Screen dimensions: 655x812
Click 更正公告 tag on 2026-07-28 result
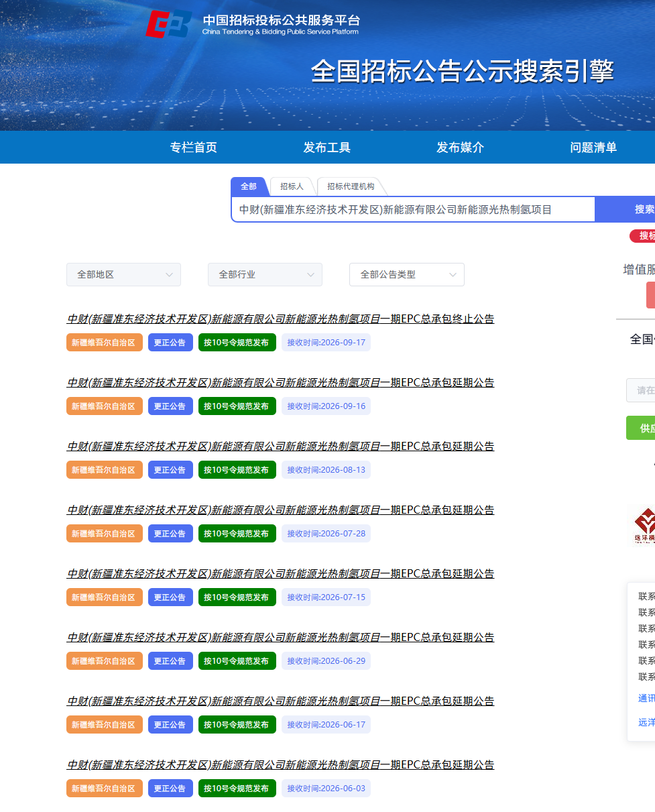tap(170, 534)
